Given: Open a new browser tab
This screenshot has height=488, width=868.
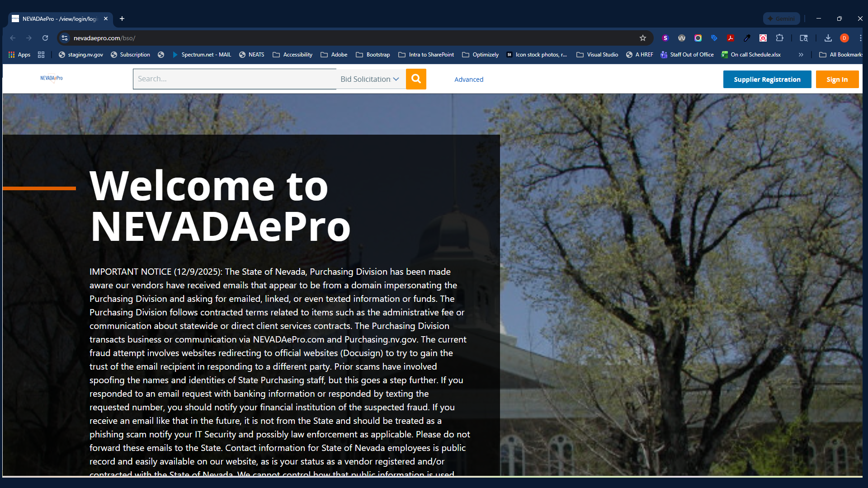Looking at the screenshot, I should (x=122, y=19).
